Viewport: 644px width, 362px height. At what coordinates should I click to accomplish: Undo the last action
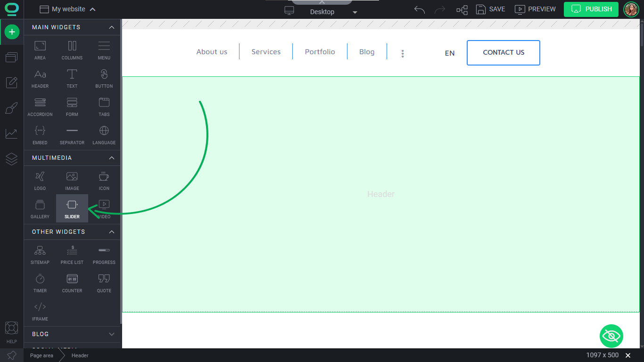coord(420,9)
